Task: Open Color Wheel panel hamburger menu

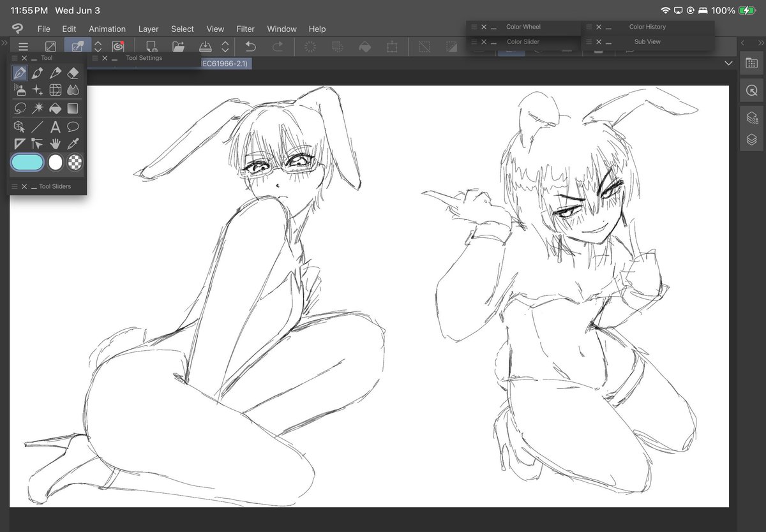Action: coord(473,27)
